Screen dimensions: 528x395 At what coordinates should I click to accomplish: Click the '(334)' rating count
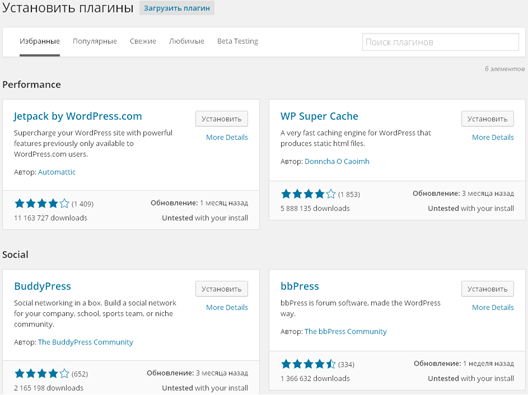coord(346,364)
